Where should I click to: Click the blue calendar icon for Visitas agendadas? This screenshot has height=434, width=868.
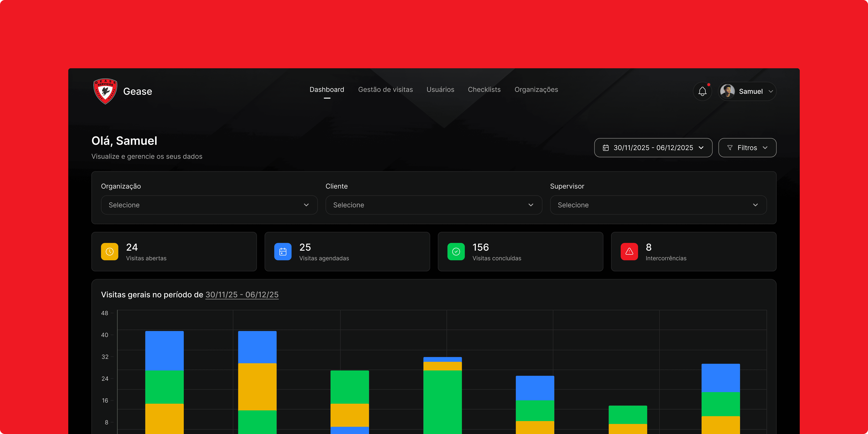tap(283, 252)
